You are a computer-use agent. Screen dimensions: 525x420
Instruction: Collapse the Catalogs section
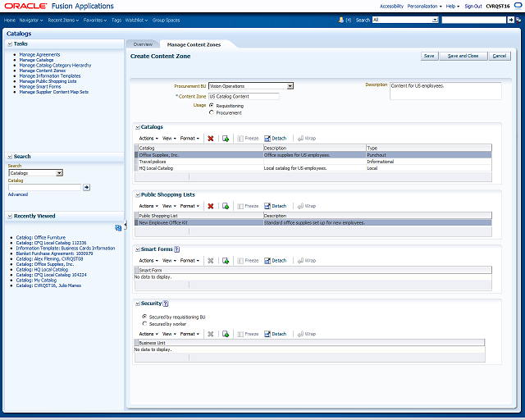click(x=138, y=127)
